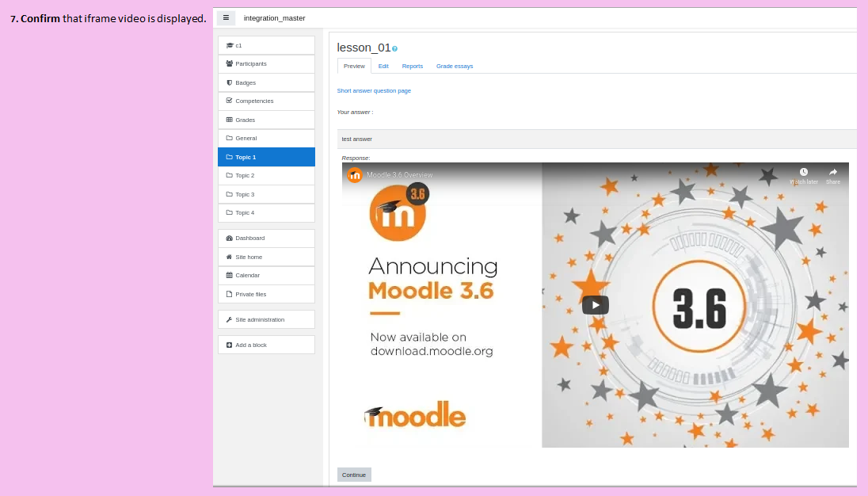Open the Moodle 3.6 Overview video title
The width and height of the screenshot is (868, 496).
pyautogui.click(x=400, y=175)
